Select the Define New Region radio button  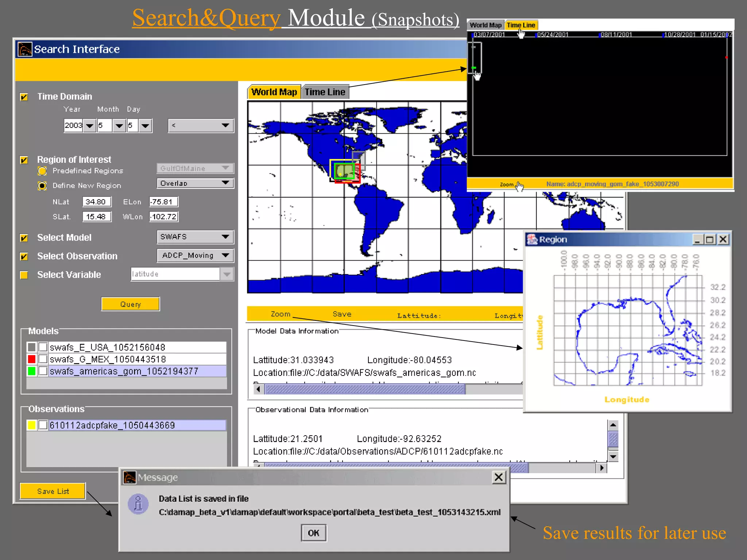click(42, 186)
